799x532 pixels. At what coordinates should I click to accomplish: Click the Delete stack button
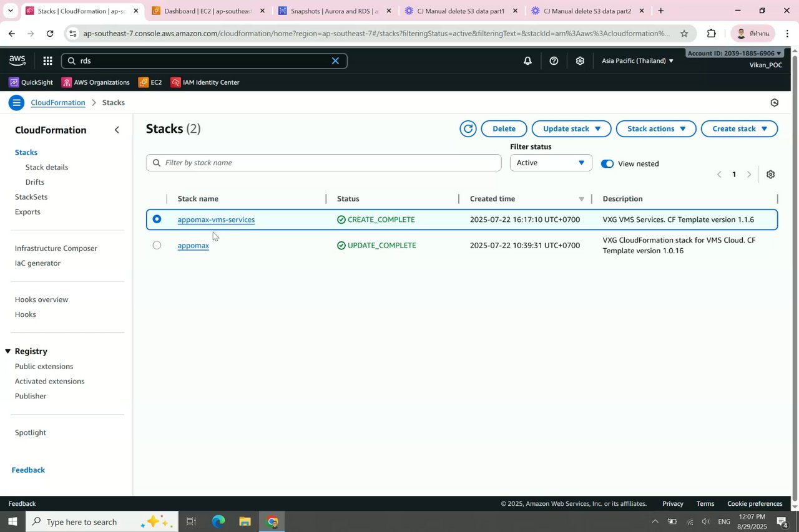tap(504, 128)
